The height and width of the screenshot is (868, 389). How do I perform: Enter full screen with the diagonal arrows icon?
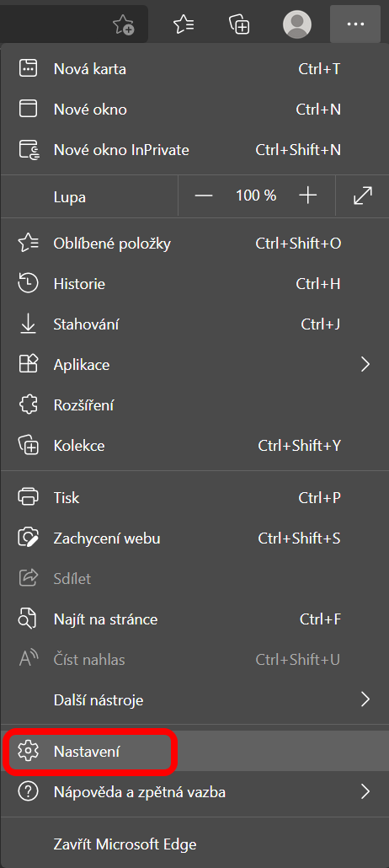(x=362, y=196)
